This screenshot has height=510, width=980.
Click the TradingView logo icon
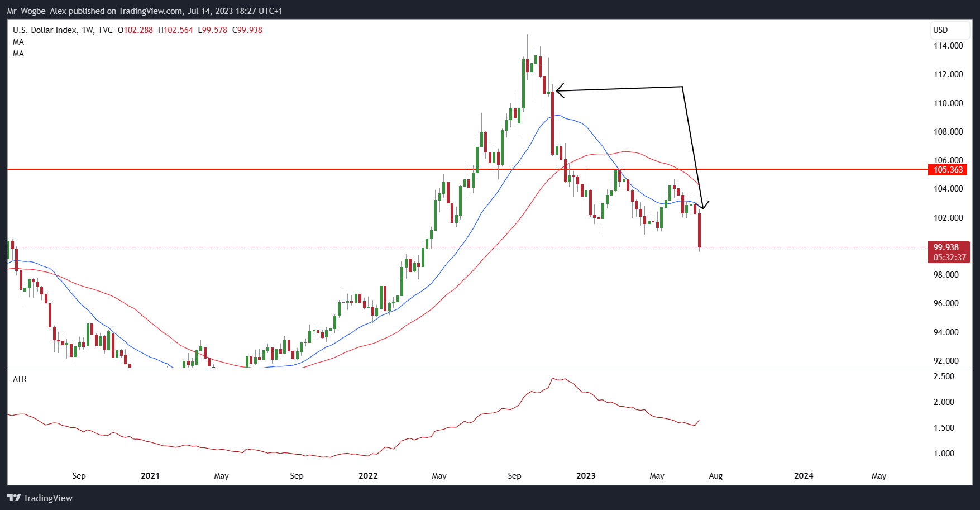[x=14, y=498]
